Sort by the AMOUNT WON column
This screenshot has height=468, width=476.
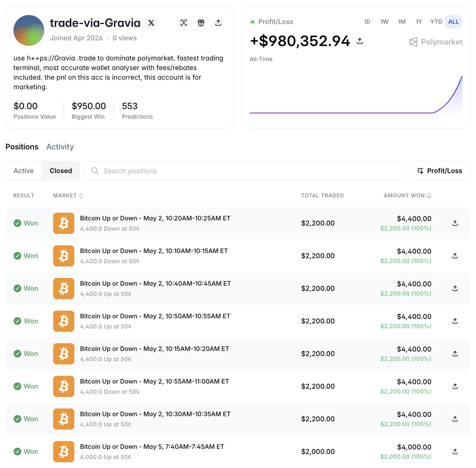(407, 195)
